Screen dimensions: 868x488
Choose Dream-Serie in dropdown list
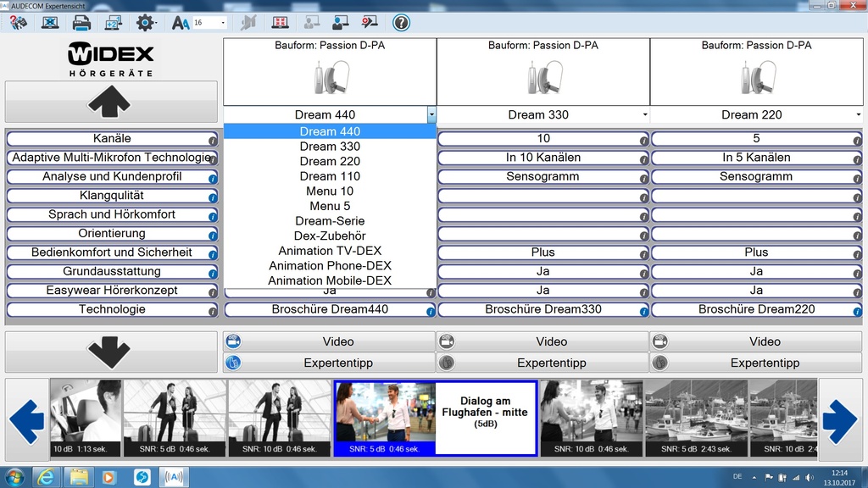coord(330,221)
